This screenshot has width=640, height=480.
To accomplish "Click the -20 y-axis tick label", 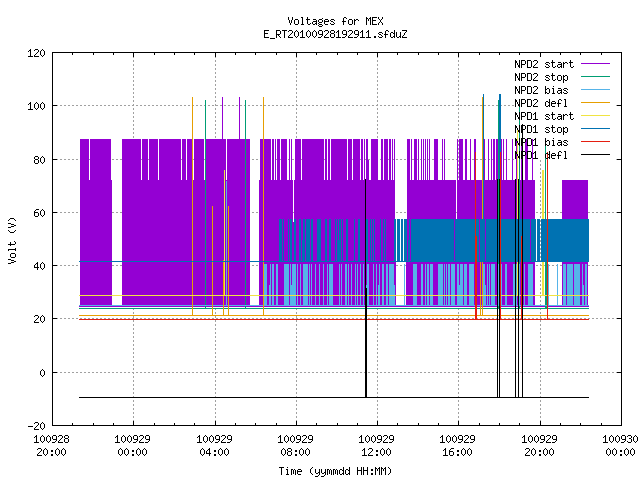I will pyautogui.click(x=36, y=426).
